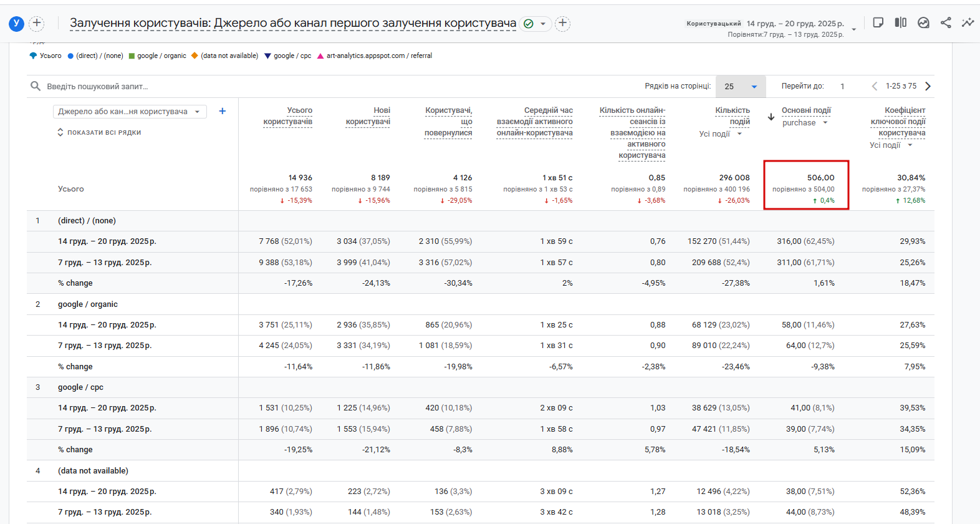Click the sparkle trend line icon
The height and width of the screenshot is (524, 980).
pyautogui.click(x=968, y=23)
